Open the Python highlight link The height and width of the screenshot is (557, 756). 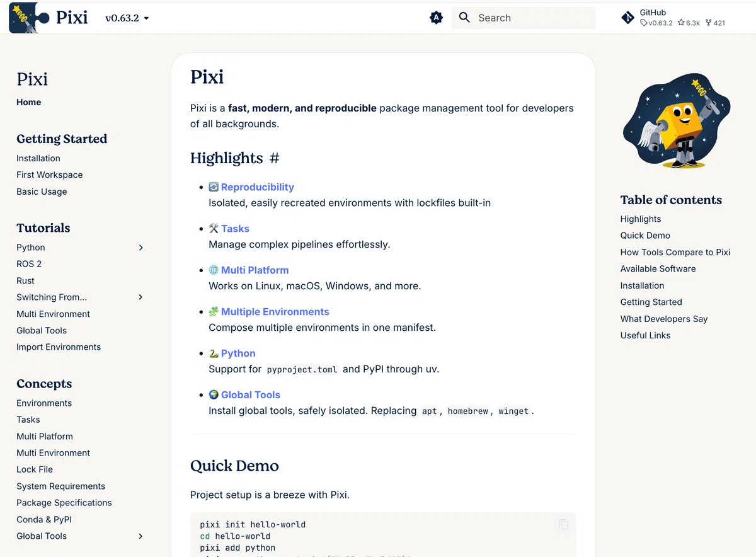pos(238,353)
